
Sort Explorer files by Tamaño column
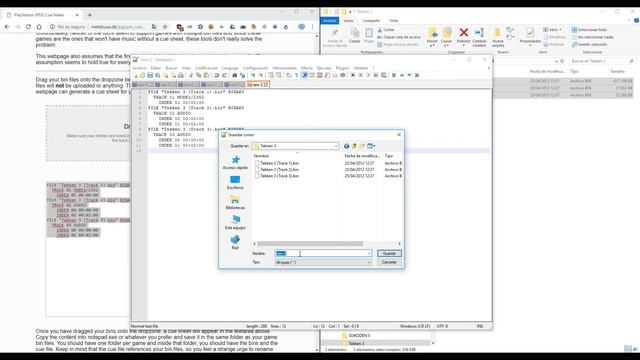[617, 71]
